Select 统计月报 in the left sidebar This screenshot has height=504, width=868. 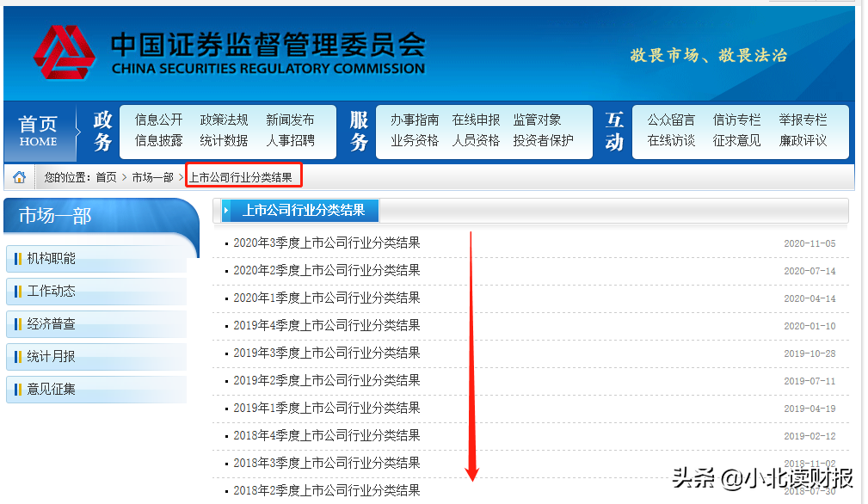pyautogui.click(x=52, y=356)
